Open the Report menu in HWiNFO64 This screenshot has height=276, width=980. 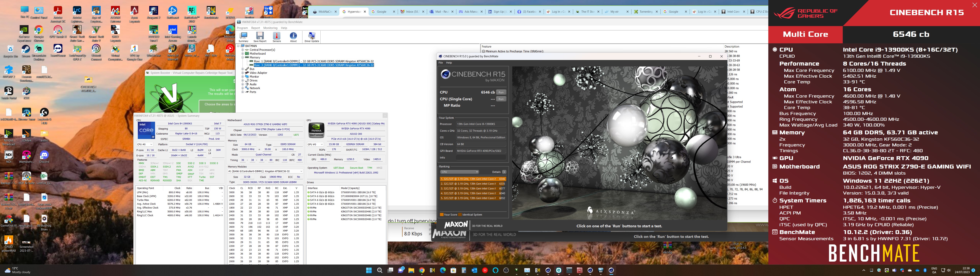[256, 28]
